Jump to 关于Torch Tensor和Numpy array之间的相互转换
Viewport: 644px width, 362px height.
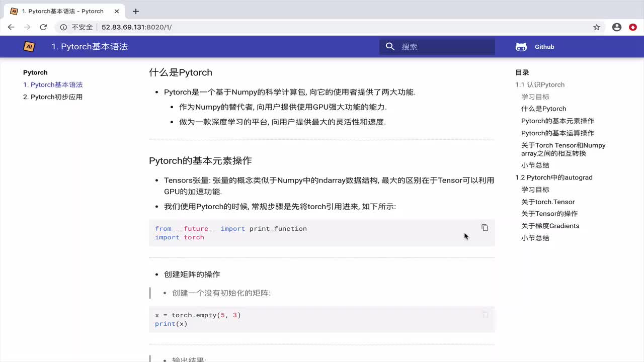(x=563, y=149)
